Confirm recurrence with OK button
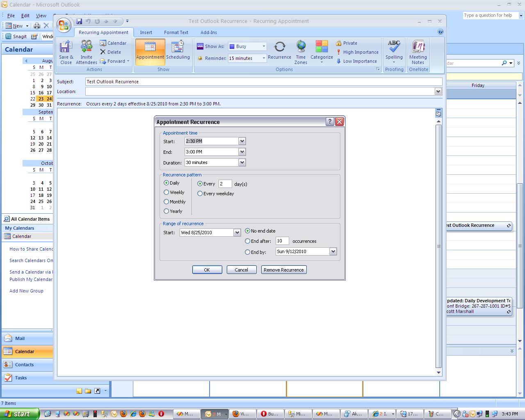Viewport: 525px width, 420px height. pyautogui.click(x=207, y=270)
